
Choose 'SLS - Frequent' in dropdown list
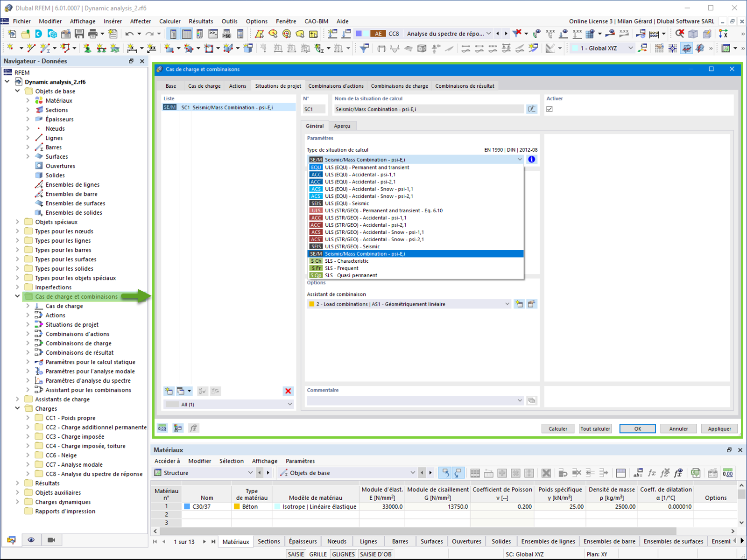coord(416,268)
